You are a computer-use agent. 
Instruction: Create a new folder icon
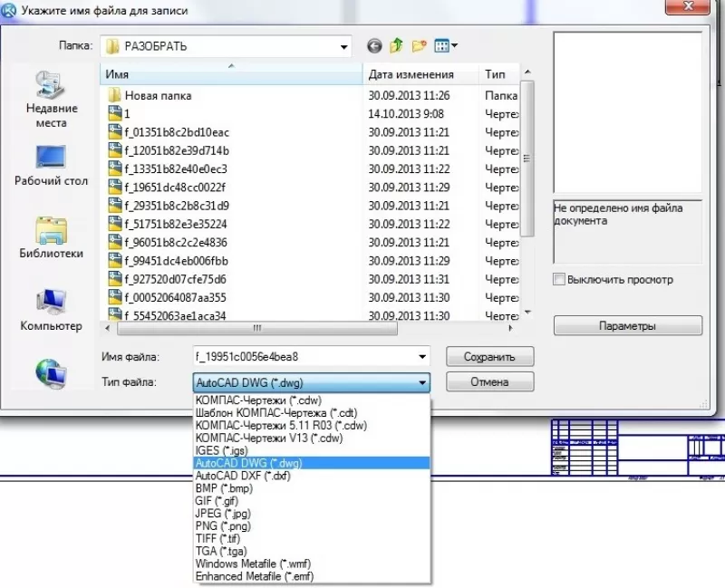(419, 46)
